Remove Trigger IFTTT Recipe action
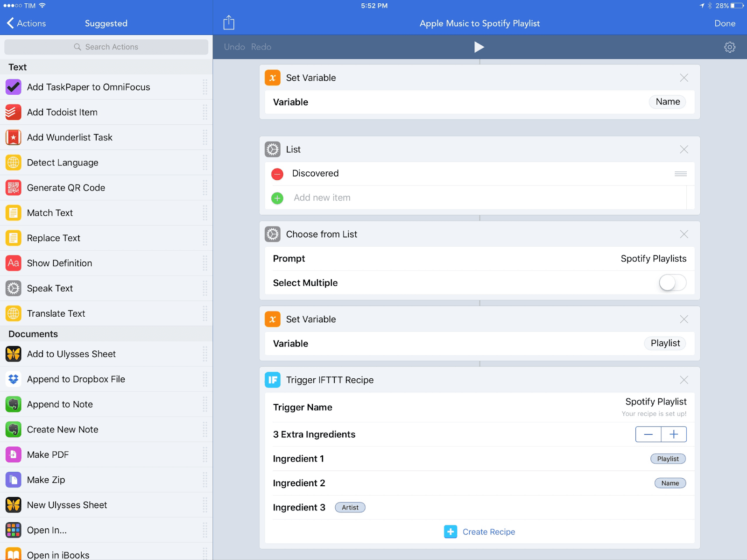Screen dimensions: 747x560 684,380
